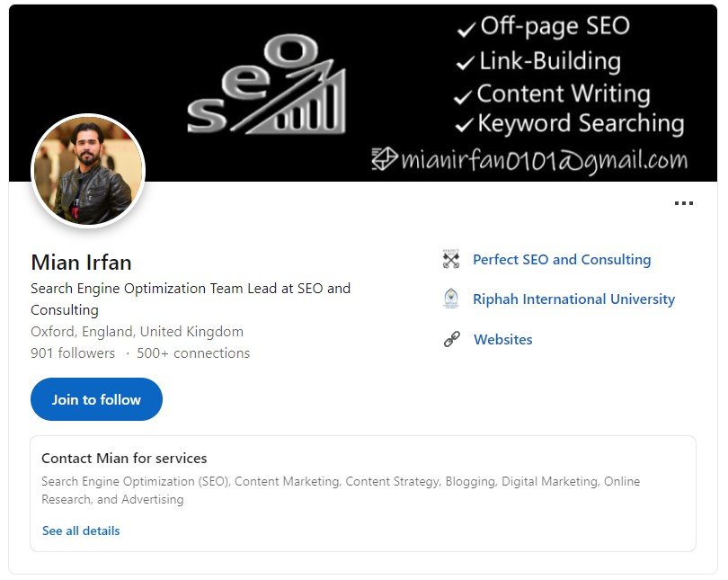Click the checkmark next to Off-page SEO

(466, 30)
